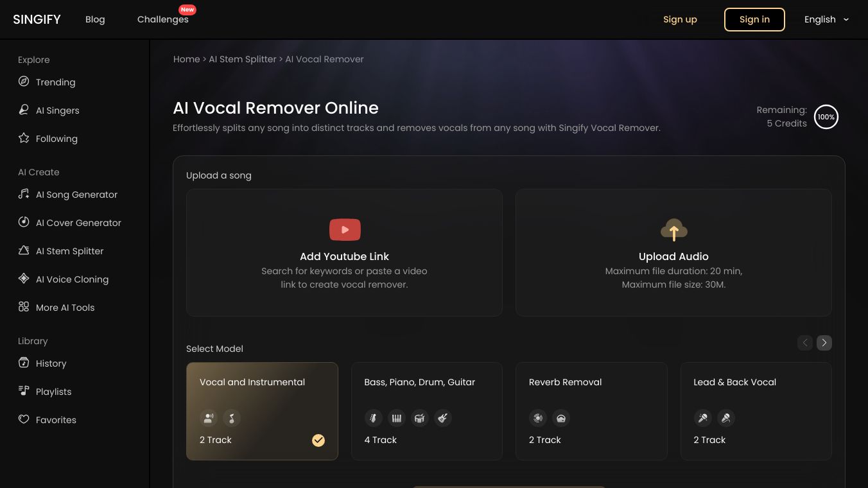Screen dimensions: 868x488
Task: Click the 100% credits progress ring
Action: click(826, 117)
